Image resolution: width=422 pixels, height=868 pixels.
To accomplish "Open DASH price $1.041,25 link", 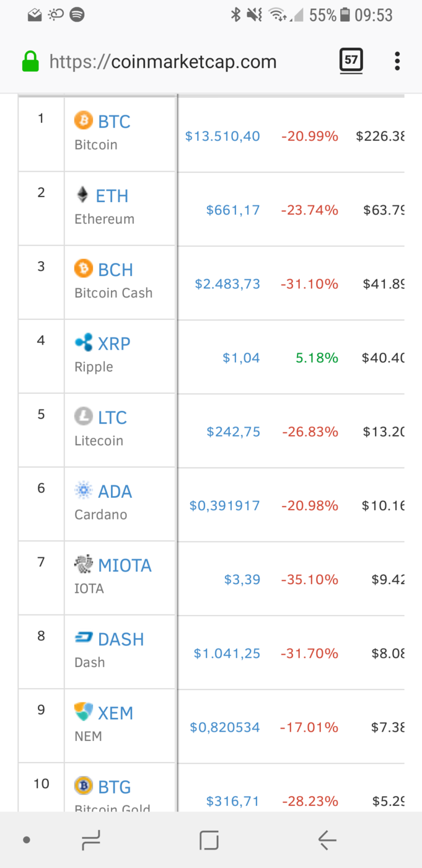I will (227, 653).
